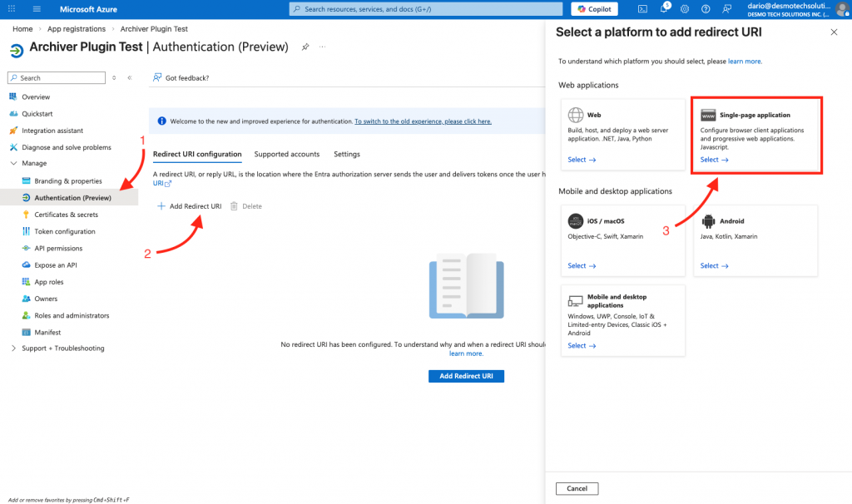Collapse the sidebar with double chevron
The height and width of the screenshot is (504, 852).
pyautogui.click(x=130, y=77)
